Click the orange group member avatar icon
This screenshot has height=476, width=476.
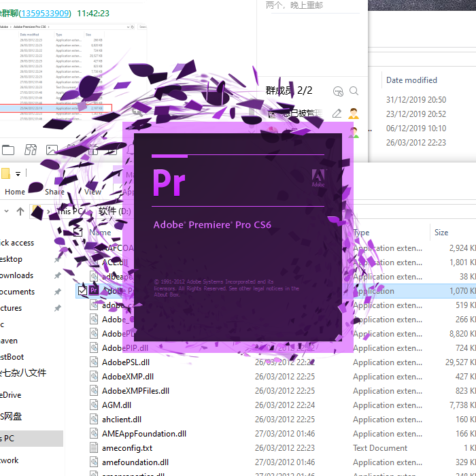(x=354, y=114)
